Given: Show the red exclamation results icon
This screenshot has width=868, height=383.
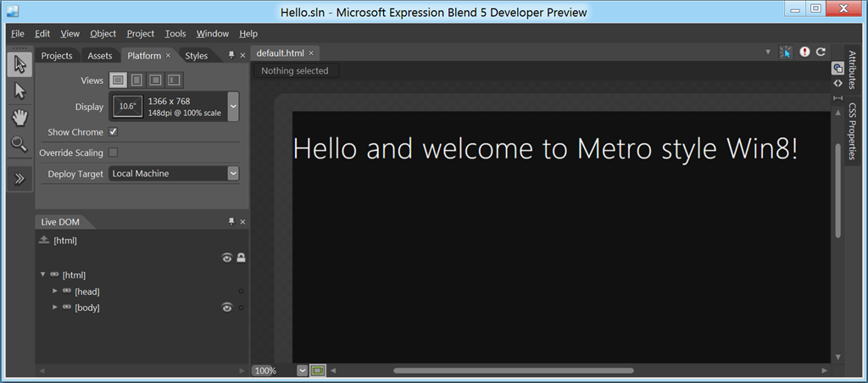Looking at the screenshot, I should 804,52.
